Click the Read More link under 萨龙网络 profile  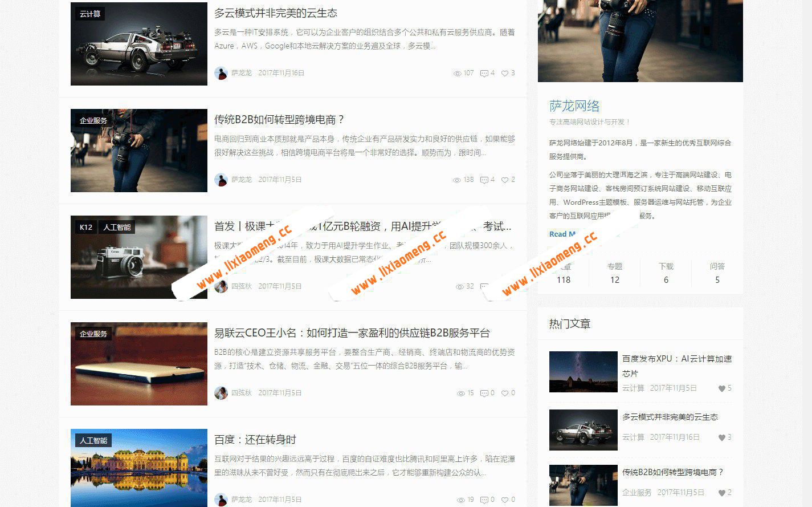(562, 234)
